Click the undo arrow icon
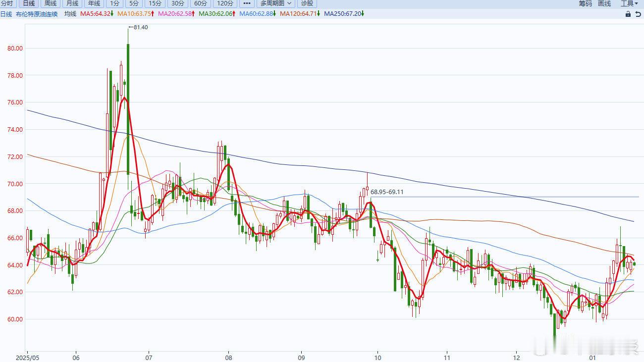 638,14
